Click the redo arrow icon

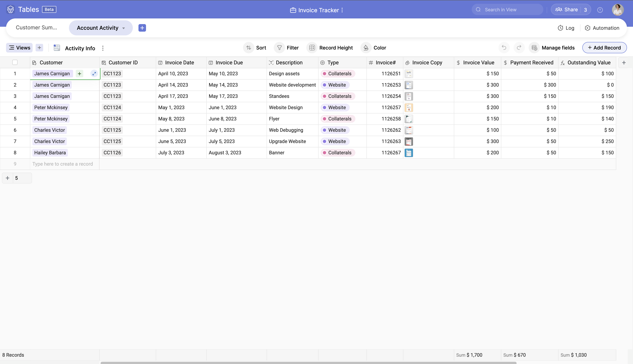click(x=519, y=47)
